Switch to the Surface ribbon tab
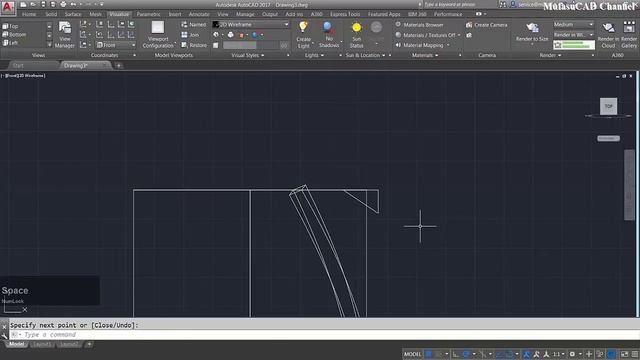Screen dimensions: 640x360 coord(73,14)
